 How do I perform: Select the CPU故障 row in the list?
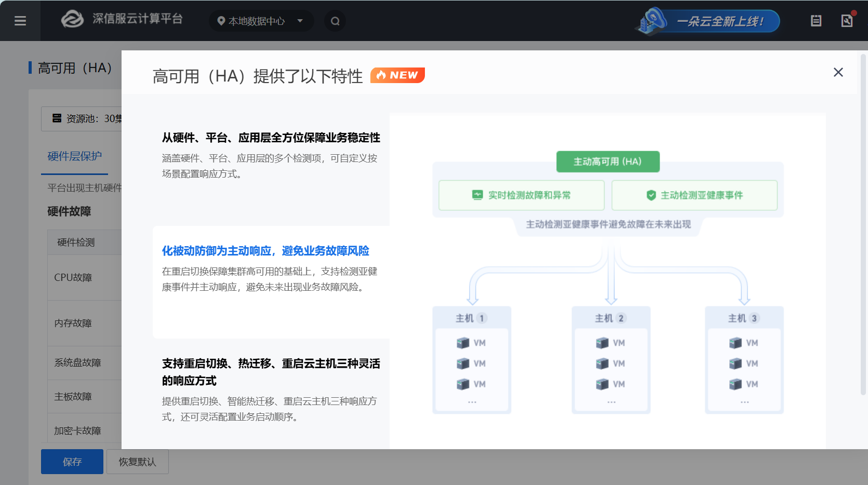(x=73, y=277)
